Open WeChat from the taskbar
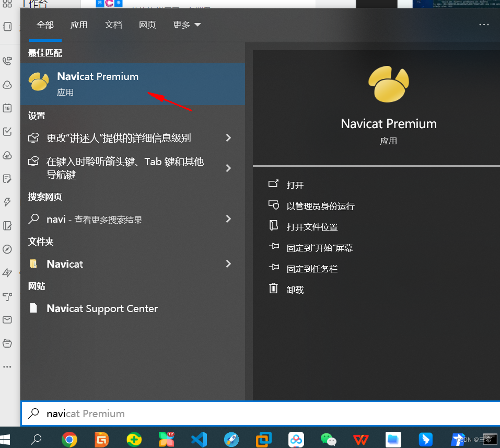This screenshot has height=448, width=500. [x=329, y=440]
